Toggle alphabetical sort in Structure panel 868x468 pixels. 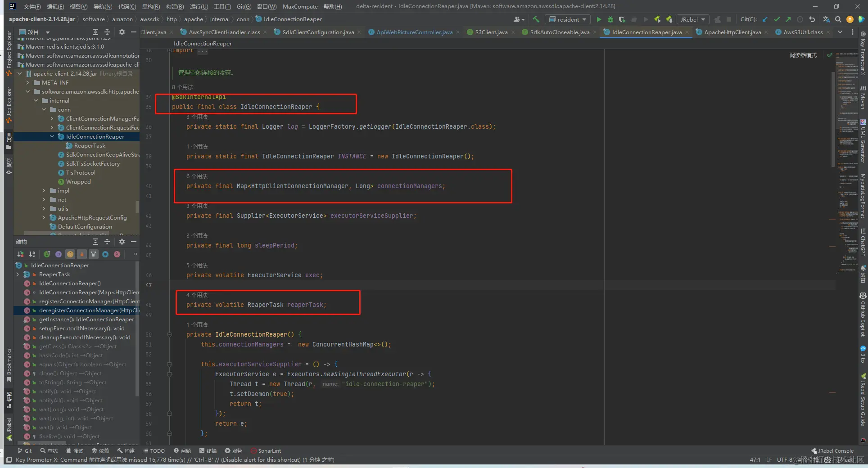pyautogui.click(x=32, y=254)
